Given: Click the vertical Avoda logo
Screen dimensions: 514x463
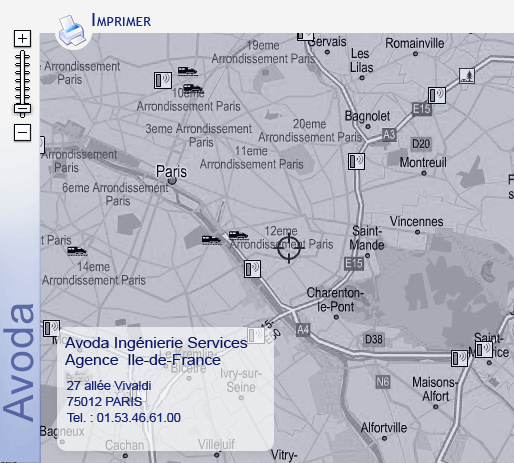Looking at the screenshot, I should [x=19, y=363].
